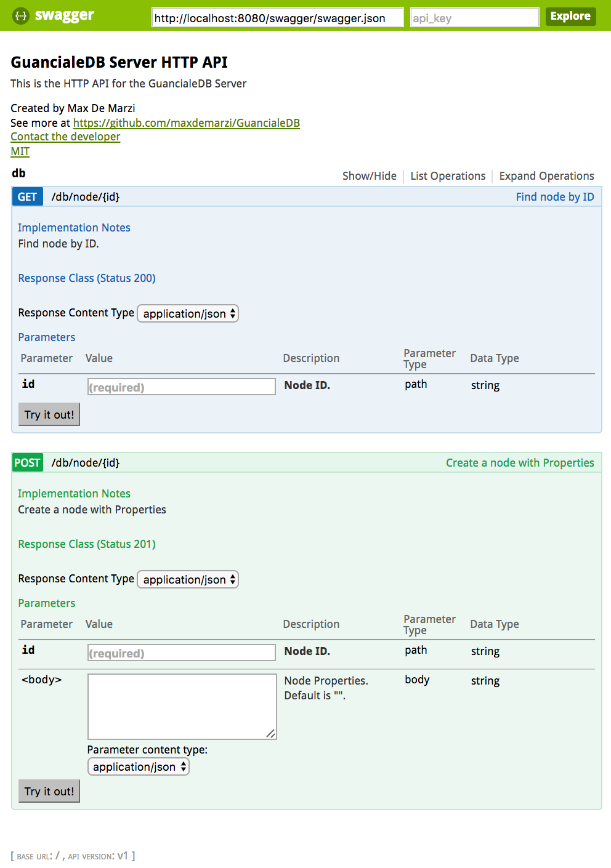Open the Parameter content type dropdown
This screenshot has width=611, height=868.
[139, 767]
